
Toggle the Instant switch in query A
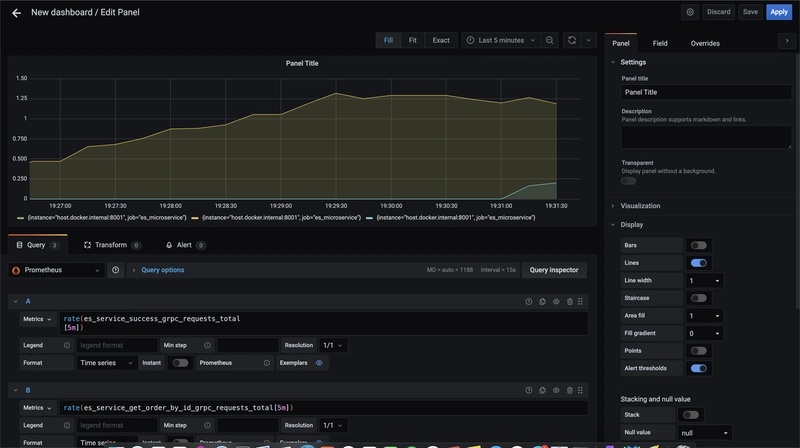pos(180,363)
